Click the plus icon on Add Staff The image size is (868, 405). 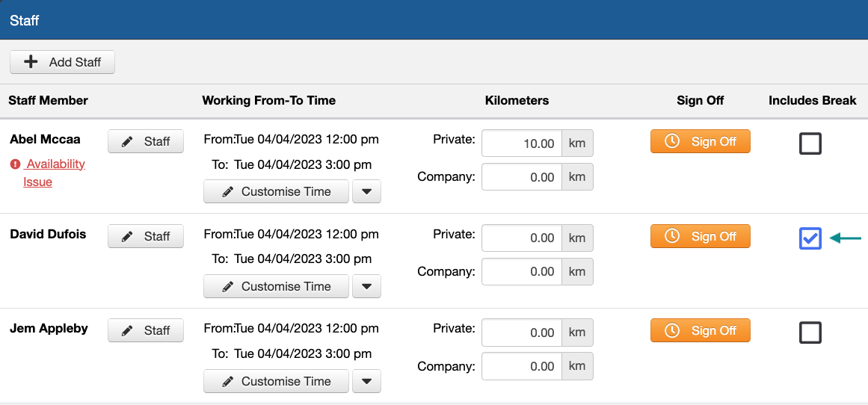(31, 62)
